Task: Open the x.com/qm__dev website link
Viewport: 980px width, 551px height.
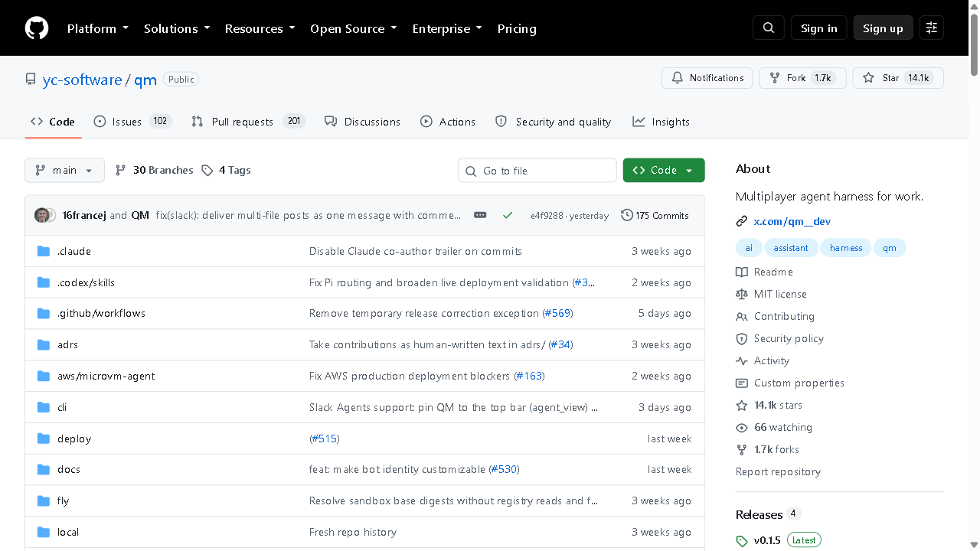Action: pyautogui.click(x=792, y=221)
